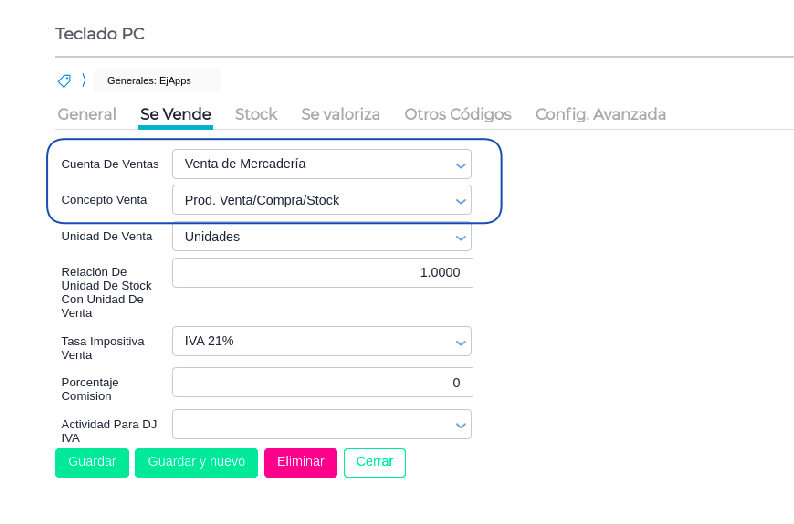Click the tag icon near Generales
The width and height of the screenshot is (794, 524).
click(64, 81)
